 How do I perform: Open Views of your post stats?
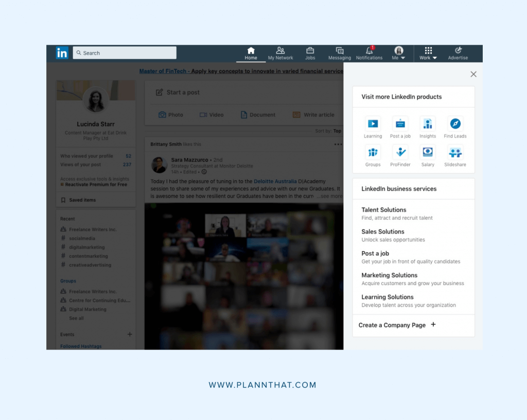tap(95, 165)
